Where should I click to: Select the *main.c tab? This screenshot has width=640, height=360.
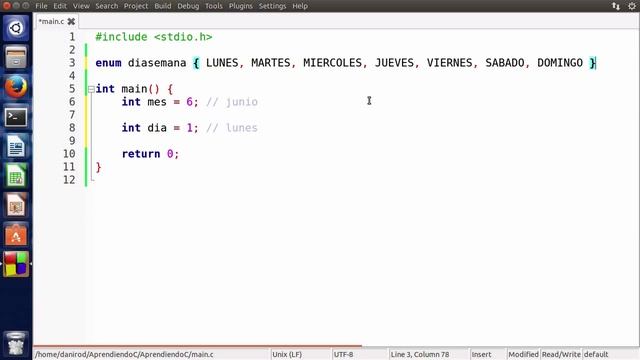51,21
